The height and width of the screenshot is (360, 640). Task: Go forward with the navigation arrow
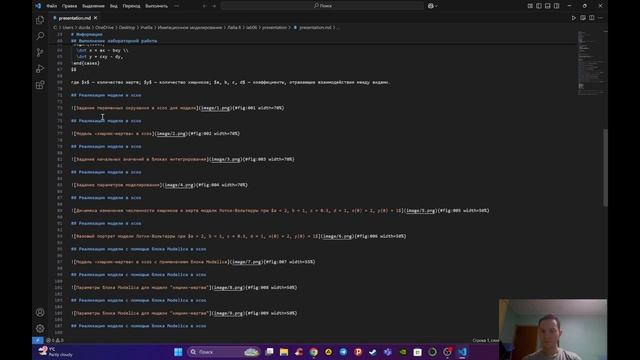pyautogui.click(x=214, y=6)
